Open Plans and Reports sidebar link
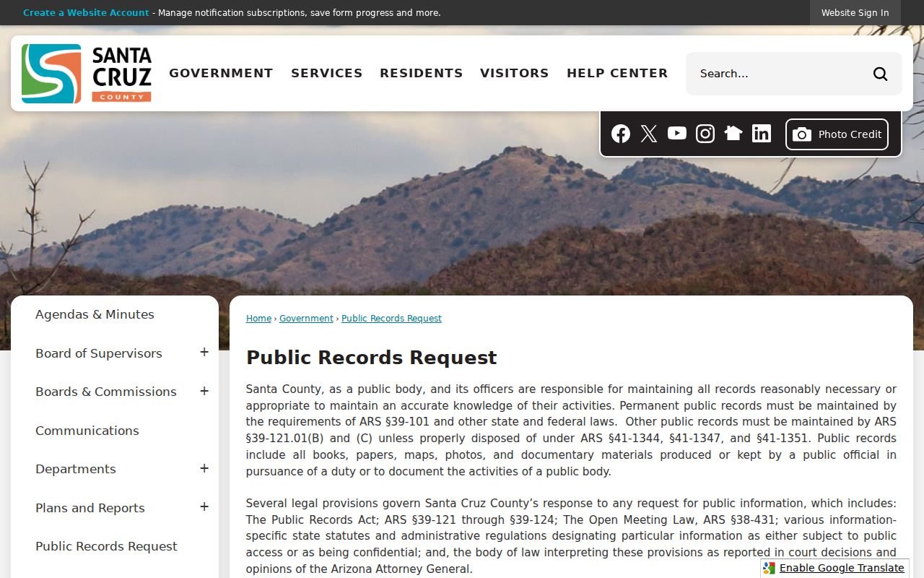The height and width of the screenshot is (578, 924). [x=90, y=508]
